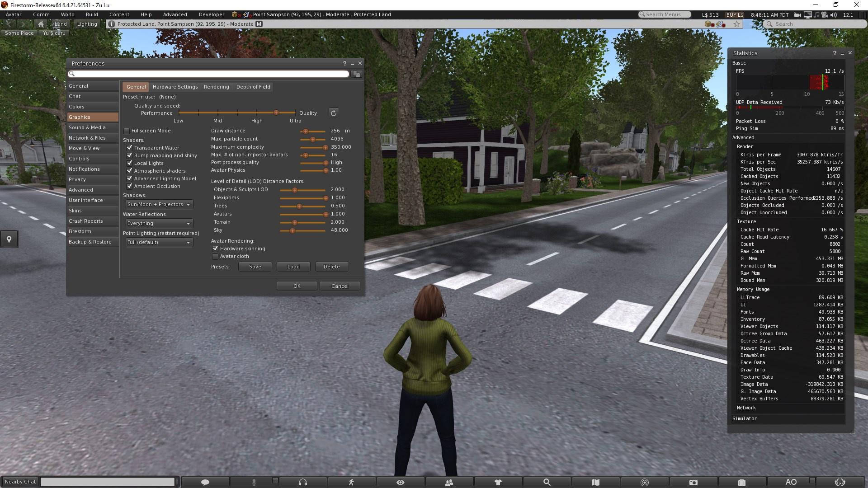Screen dimensions: 868x488
Task: Open the appearance shirt toolbar icon
Action: click(498, 482)
